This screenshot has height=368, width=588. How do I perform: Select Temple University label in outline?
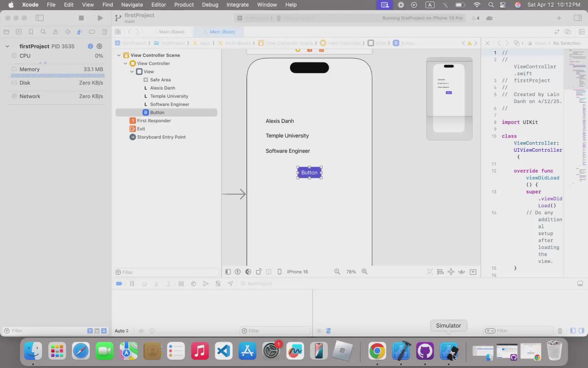pos(166,96)
